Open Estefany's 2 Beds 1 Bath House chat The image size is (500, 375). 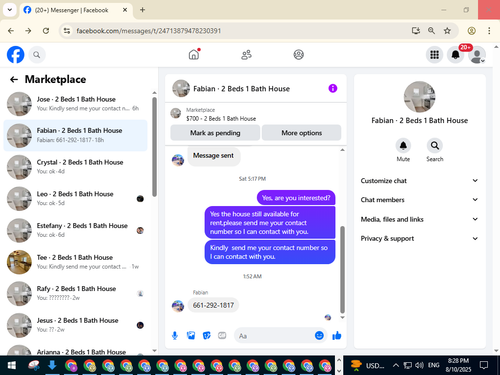pyautogui.click(x=75, y=230)
